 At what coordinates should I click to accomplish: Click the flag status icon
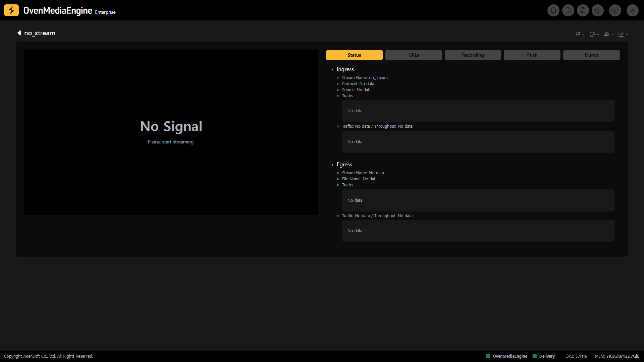click(578, 34)
